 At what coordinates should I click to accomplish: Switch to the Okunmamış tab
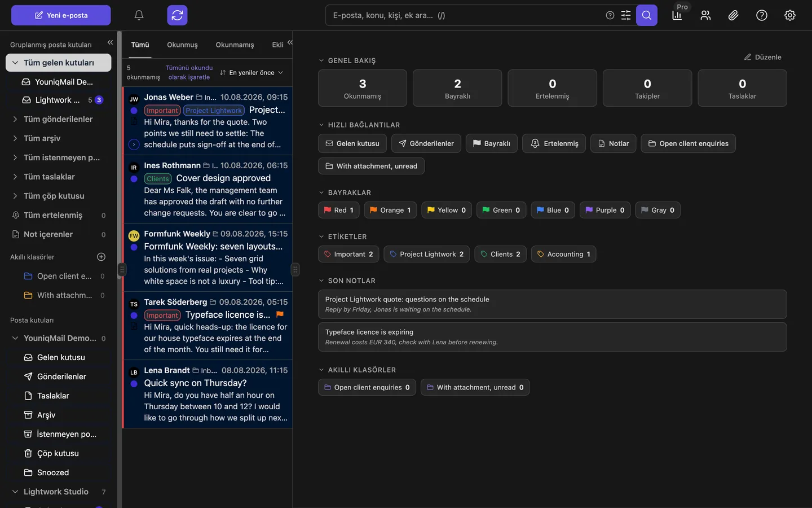(235, 45)
